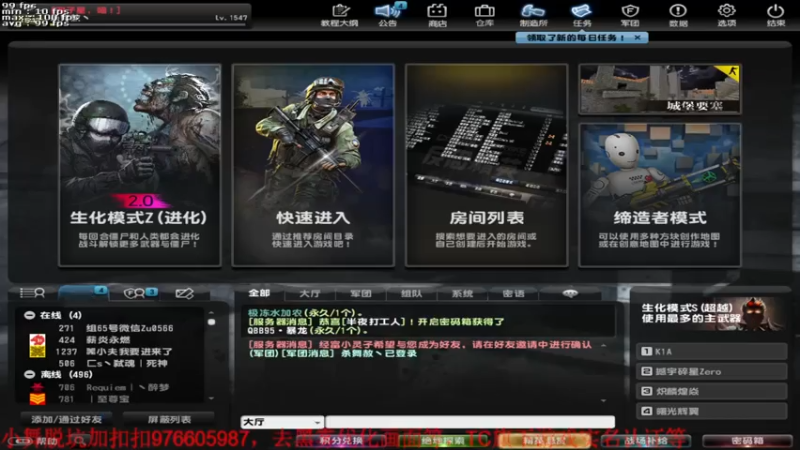Switch chat to the 系统 tab
800x450 pixels.
pos(462,293)
